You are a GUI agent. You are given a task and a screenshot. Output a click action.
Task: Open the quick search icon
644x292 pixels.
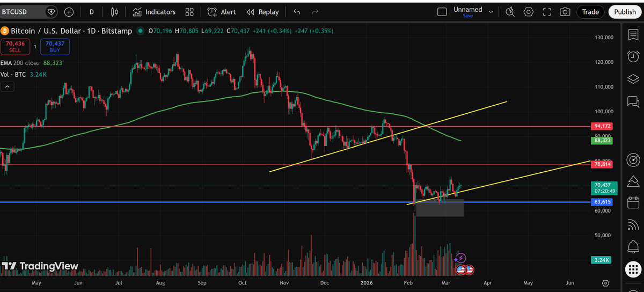click(510, 12)
